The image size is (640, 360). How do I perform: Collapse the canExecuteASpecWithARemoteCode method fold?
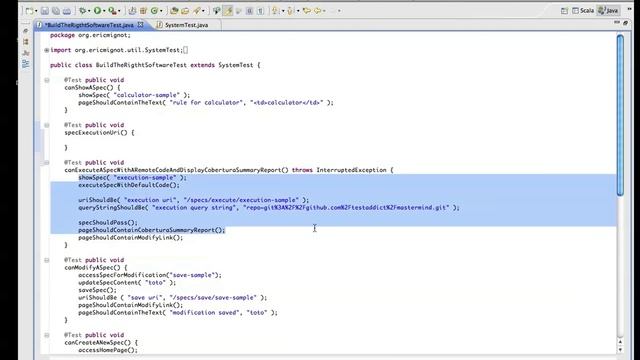pos(47,162)
